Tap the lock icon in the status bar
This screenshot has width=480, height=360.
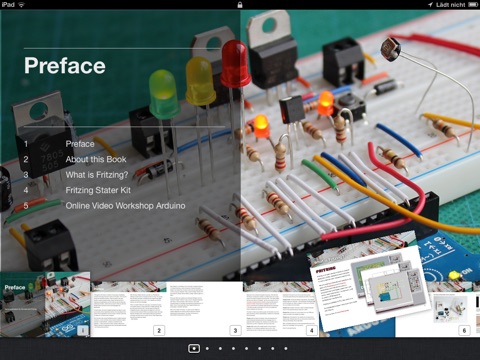(x=240, y=5)
